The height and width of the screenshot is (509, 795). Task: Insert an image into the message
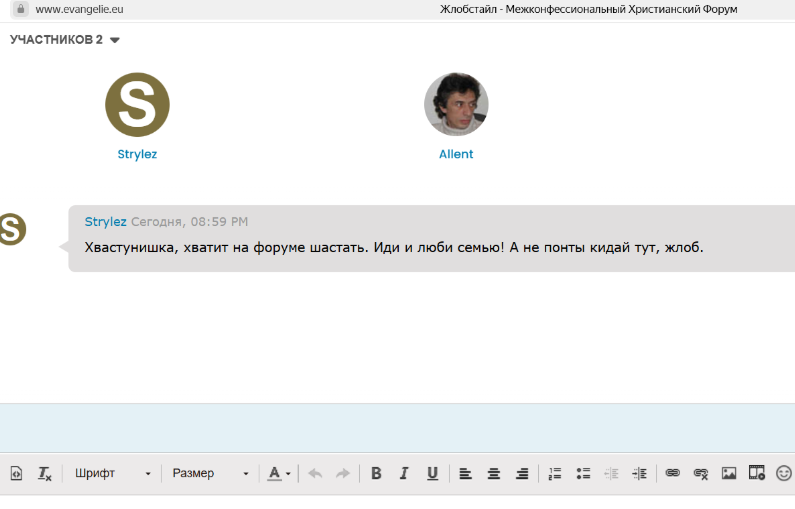[x=729, y=473]
